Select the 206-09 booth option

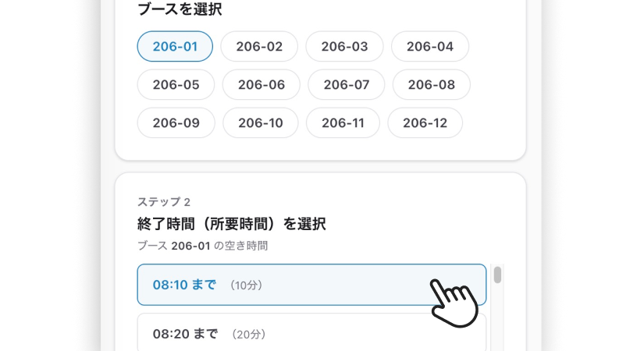176,122
